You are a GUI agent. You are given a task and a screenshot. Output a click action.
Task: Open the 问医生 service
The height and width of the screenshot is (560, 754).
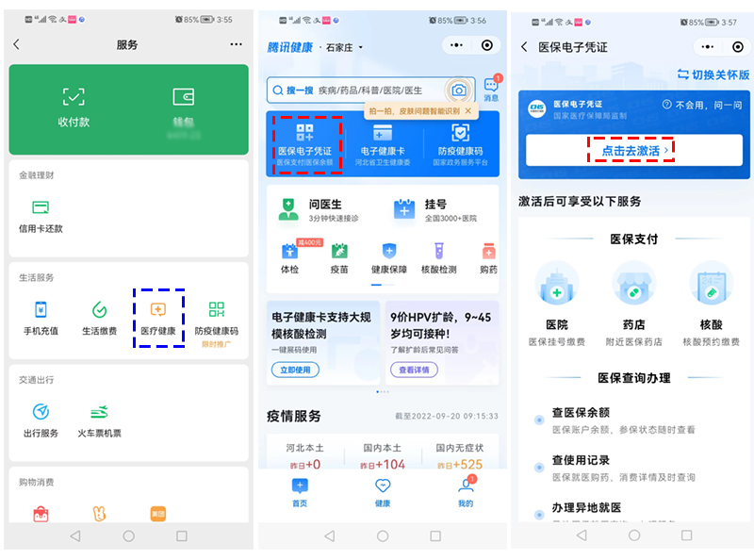(319, 210)
